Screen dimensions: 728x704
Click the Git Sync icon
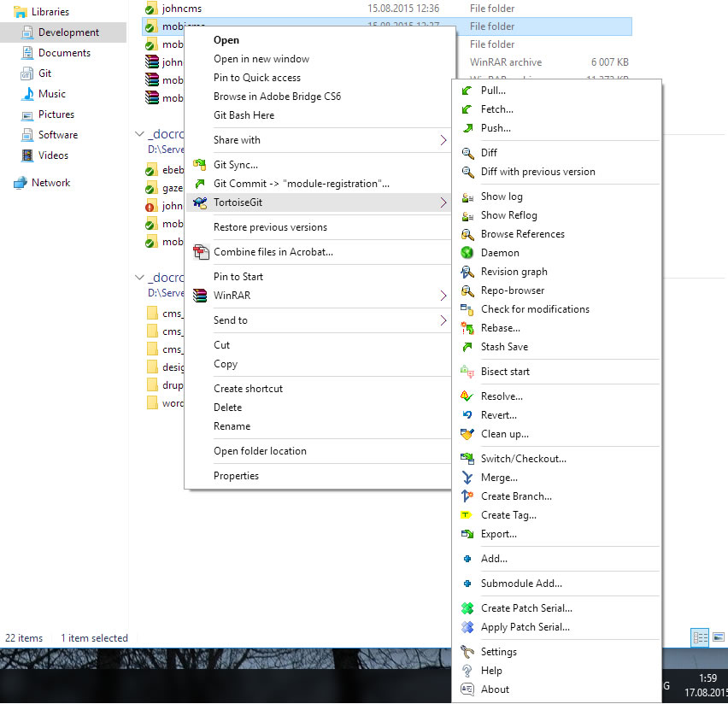(x=200, y=165)
